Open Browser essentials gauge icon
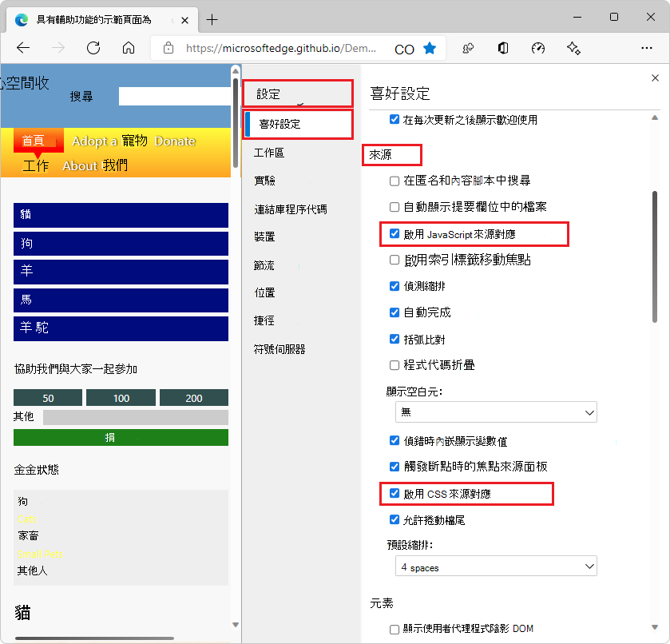 [x=537, y=48]
